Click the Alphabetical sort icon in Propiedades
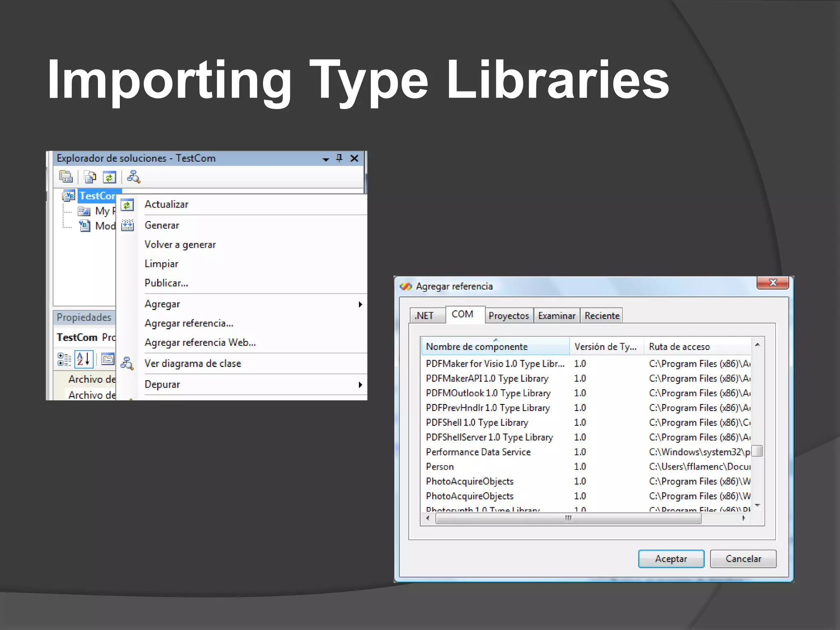 [84, 359]
